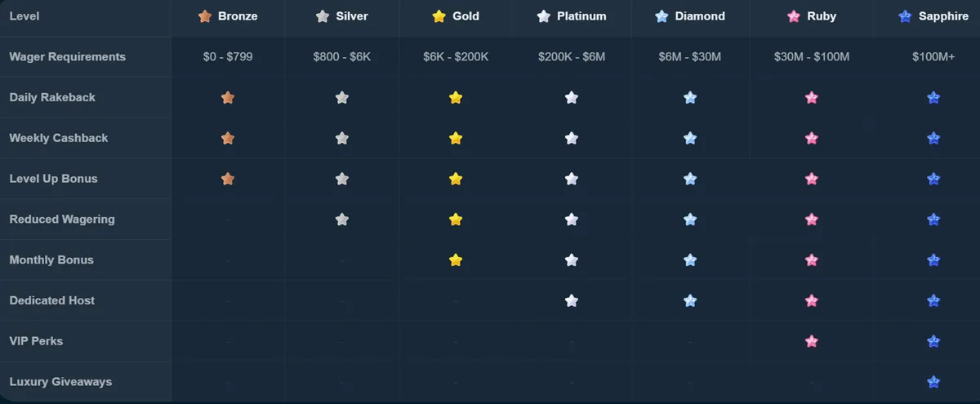Viewport: 980px width, 404px height.
Task: Click the Platinum star in the Dedicated Host row
Action: click(572, 301)
